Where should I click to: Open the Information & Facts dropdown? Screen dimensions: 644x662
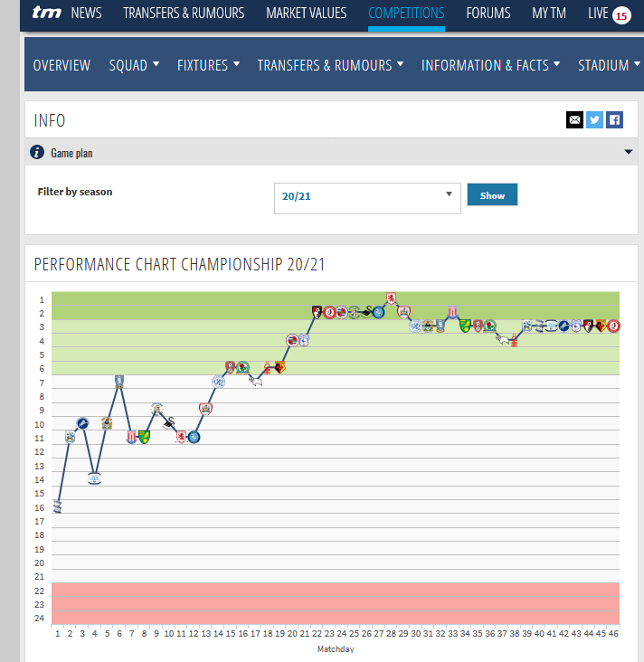490,65
